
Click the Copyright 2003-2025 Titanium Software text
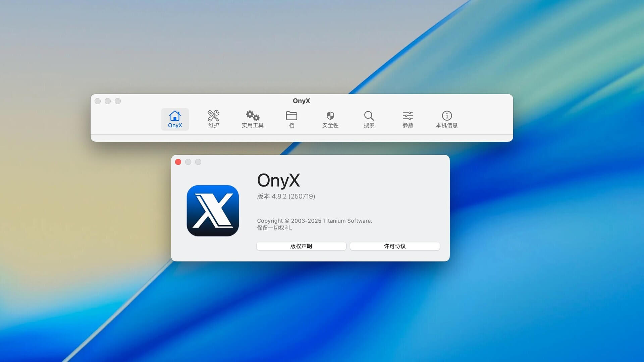[315, 221]
